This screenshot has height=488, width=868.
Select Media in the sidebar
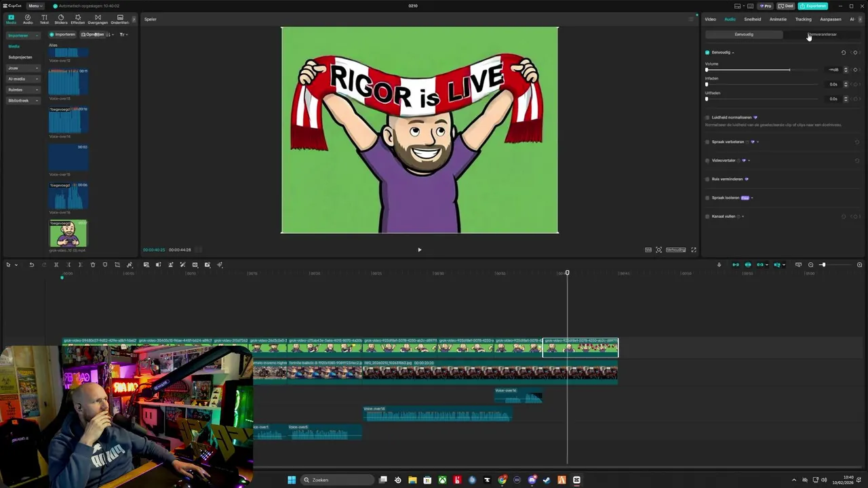tap(14, 46)
